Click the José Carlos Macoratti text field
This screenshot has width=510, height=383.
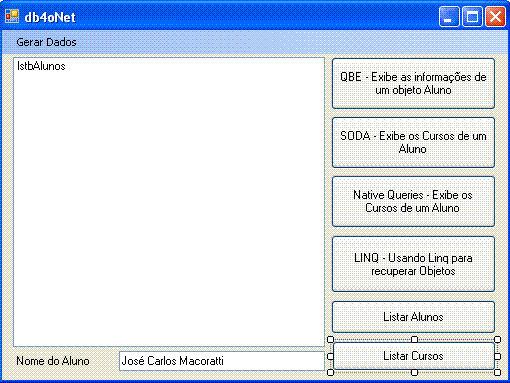(x=222, y=361)
